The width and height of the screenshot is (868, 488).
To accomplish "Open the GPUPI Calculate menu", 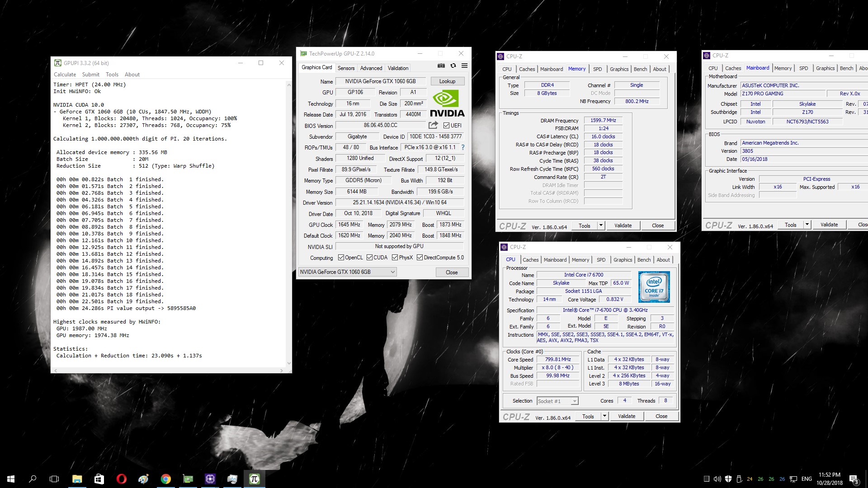I will click(65, 75).
